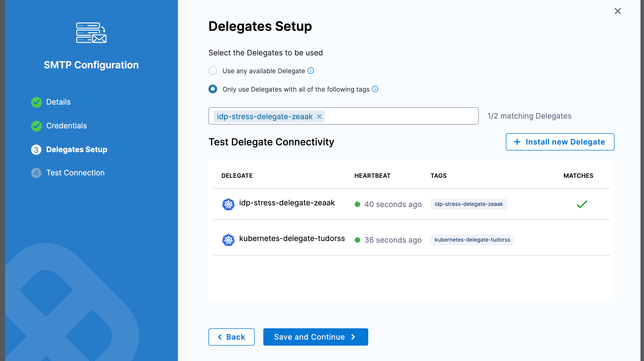
Task: Click the green match checkmark
Action: tap(582, 204)
